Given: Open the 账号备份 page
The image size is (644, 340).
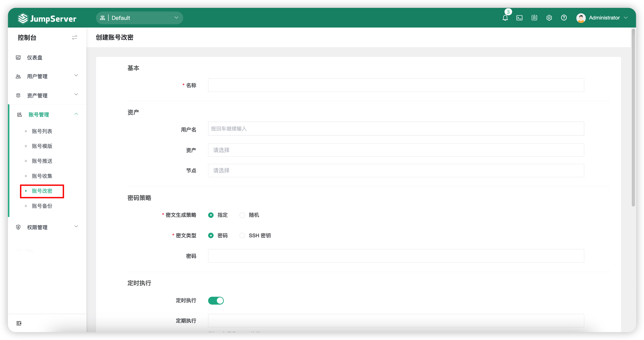Looking at the screenshot, I should [x=42, y=206].
